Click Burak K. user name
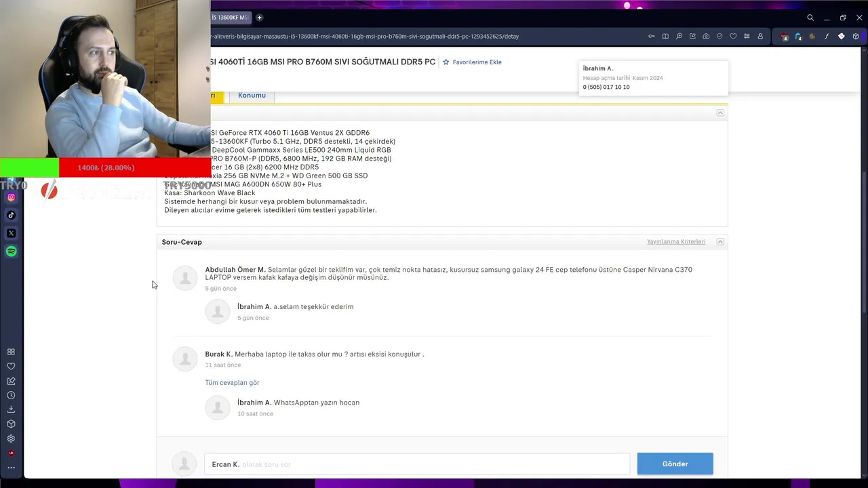The image size is (868, 488). click(218, 354)
